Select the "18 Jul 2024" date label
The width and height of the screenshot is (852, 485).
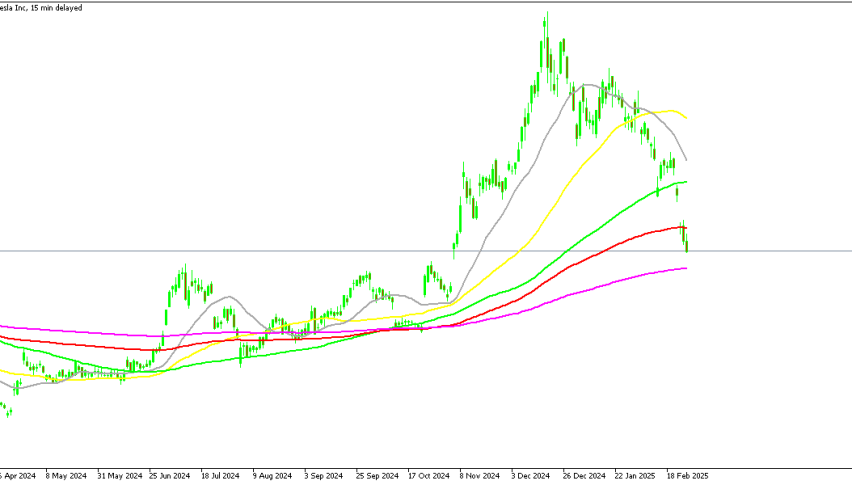click(x=220, y=476)
